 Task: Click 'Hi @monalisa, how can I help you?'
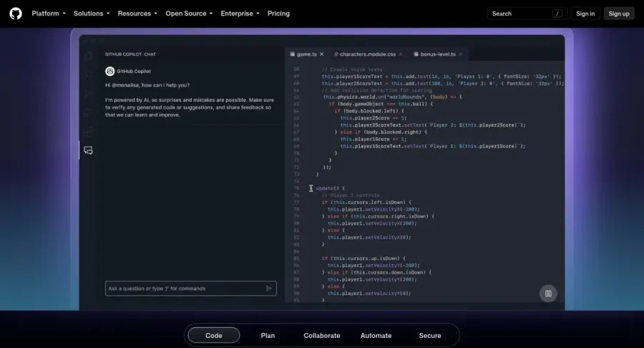[x=147, y=85]
